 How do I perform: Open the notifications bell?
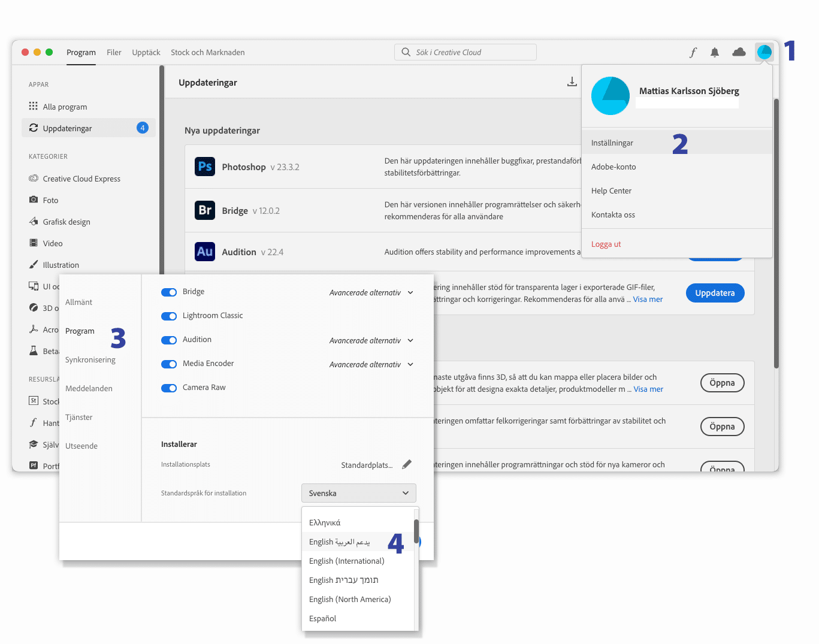[x=715, y=53]
